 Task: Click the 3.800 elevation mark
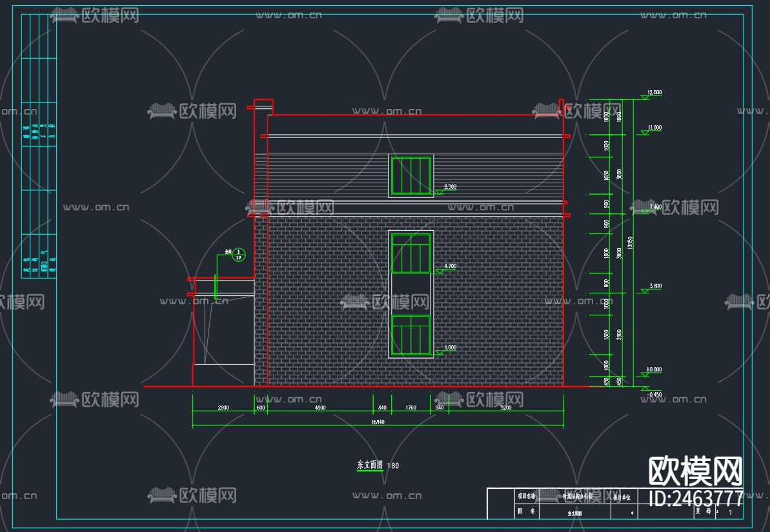[655, 286]
